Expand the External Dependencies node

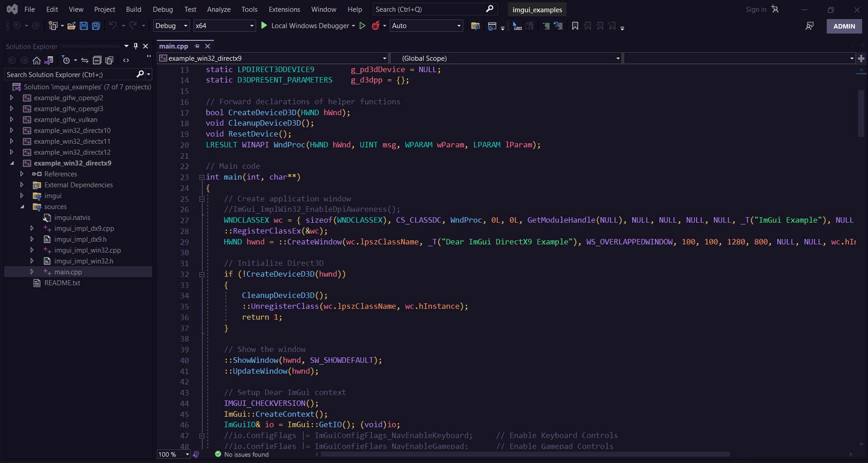pos(22,185)
